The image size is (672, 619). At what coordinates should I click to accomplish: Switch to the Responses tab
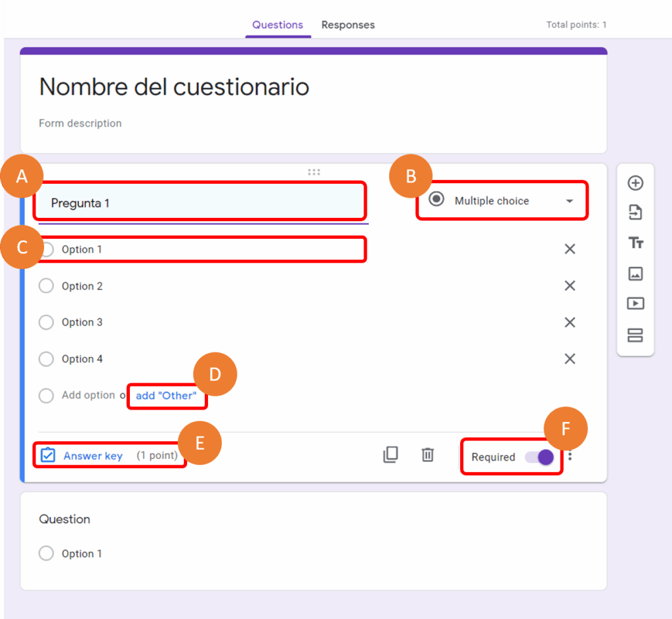pos(348,25)
